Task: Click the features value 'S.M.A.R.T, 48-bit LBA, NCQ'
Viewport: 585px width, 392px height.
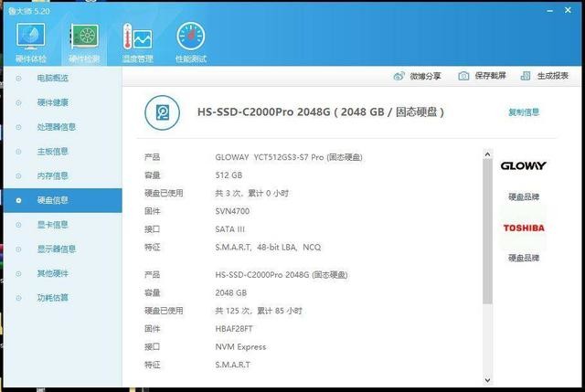Action: pos(268,248)
